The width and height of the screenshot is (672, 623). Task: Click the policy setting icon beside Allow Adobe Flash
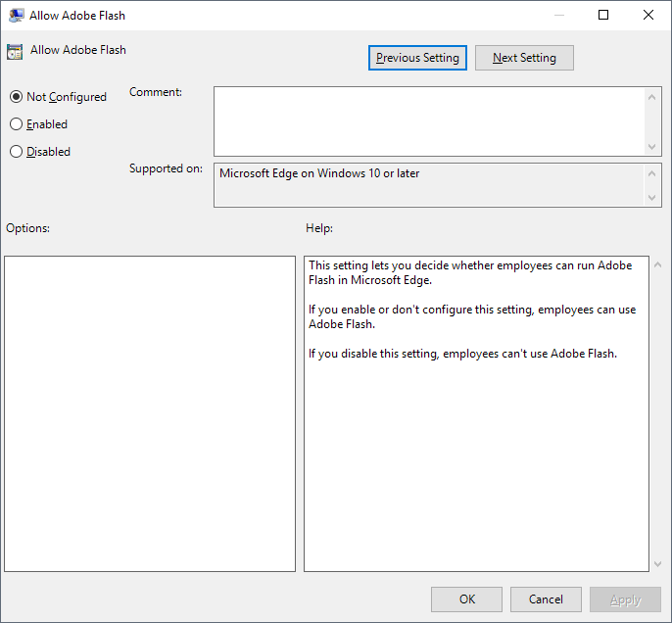coord(15,52)
